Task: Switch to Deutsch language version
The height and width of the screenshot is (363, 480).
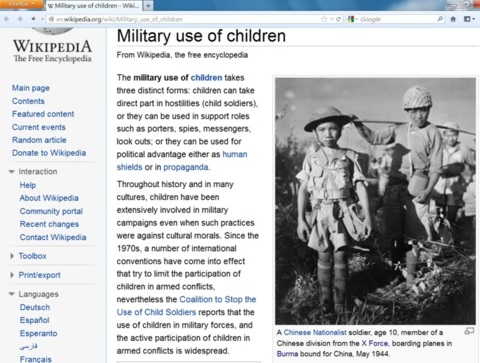Action: pyautogui.click(x=35, y=307)
